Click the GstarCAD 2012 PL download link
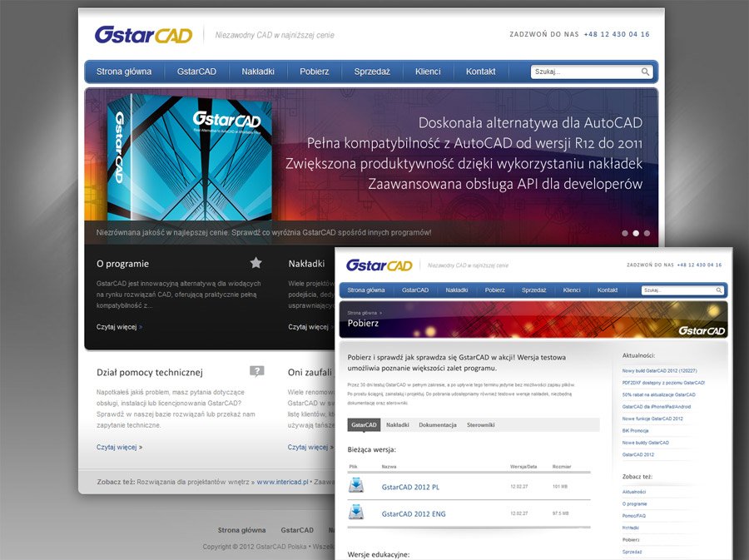This screenshot has height=560, width=749. (x=410, y=487)
